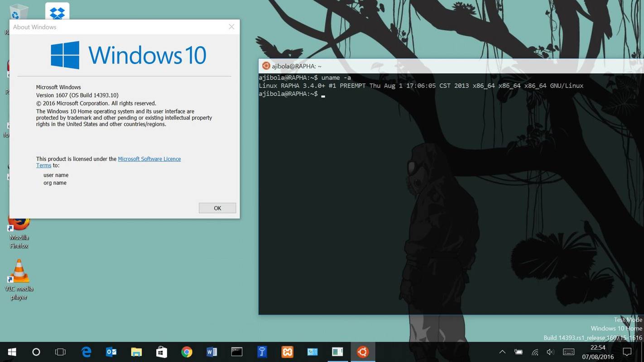This screenshot has width=644, height=362.
Task: Open the Microsoft Software Licence link
Action: pos(149,159)
